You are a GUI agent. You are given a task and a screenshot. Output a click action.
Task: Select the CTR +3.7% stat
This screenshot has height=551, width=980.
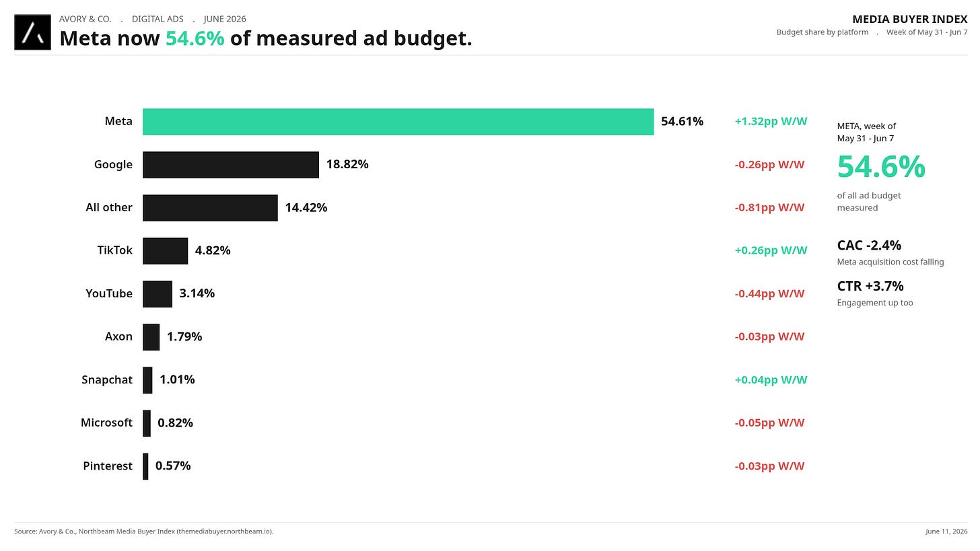[870, 286]
